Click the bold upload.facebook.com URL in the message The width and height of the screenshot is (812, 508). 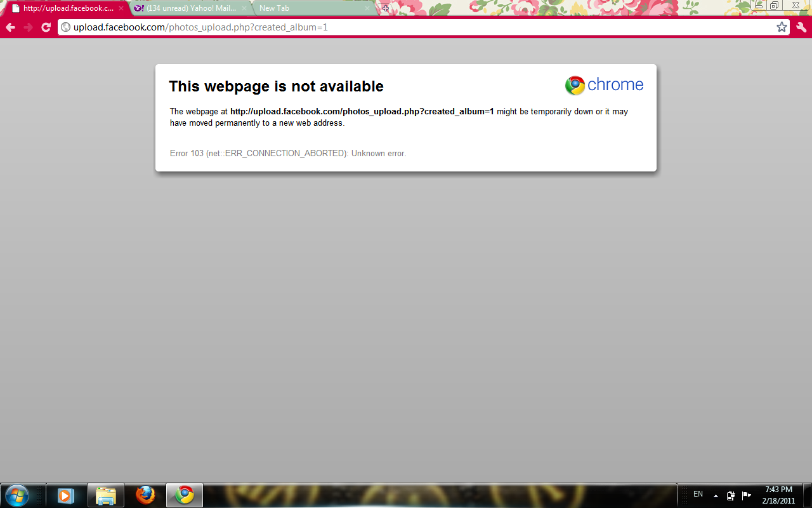click(362, 112)
